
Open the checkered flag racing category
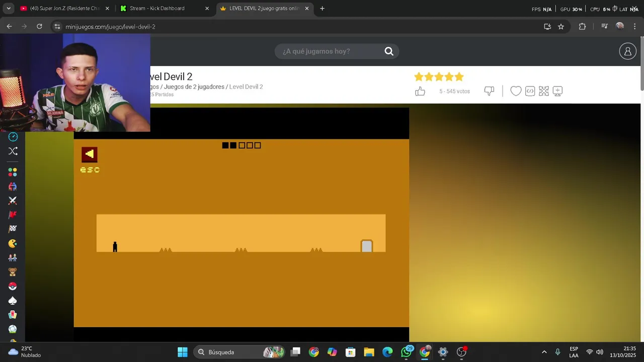coord(13,229)
